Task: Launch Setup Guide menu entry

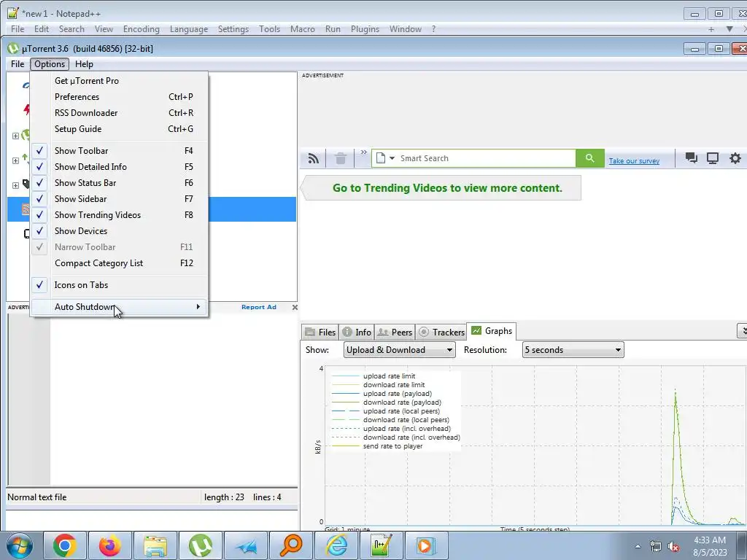Action: [x=119, y=129]
